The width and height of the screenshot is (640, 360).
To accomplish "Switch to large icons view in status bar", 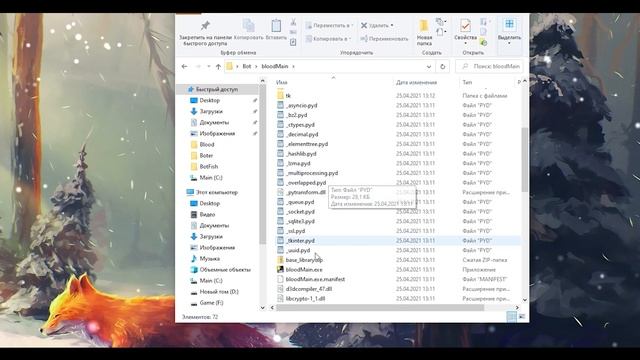I will (x=522, y=316).
